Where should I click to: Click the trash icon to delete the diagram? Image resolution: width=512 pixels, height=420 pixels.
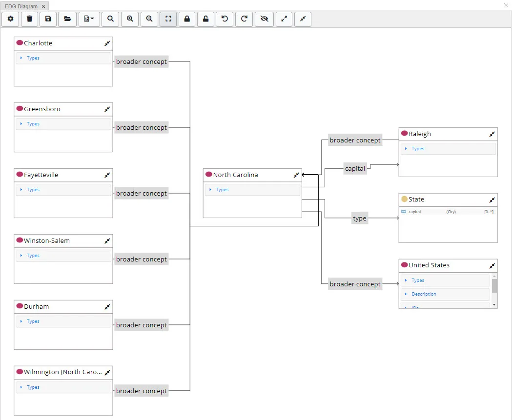pos(30,19)
